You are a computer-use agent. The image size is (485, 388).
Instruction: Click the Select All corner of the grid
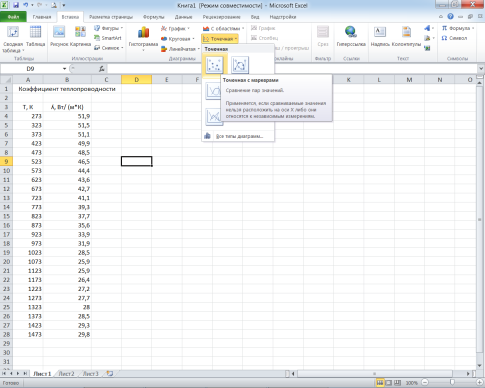click(6, 80)
